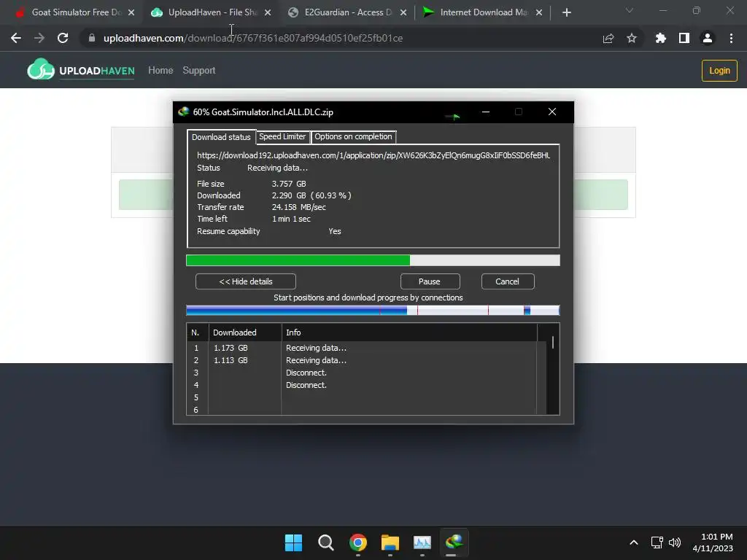
Task: Click the 2.290 GB downloaded value
Action: point(311,195)
